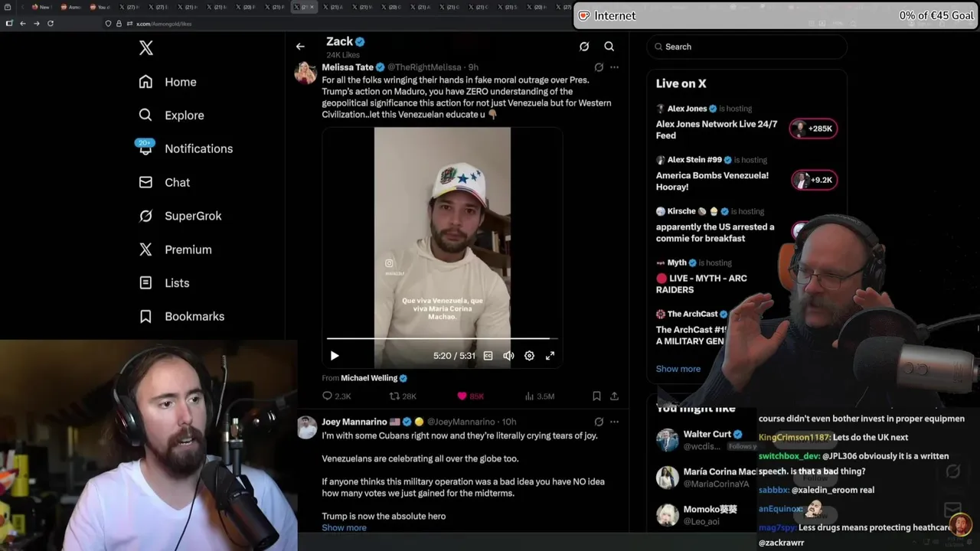Click the browser forward arrow
The height and width of the screenshot is (551, 980).
(36, 24)
